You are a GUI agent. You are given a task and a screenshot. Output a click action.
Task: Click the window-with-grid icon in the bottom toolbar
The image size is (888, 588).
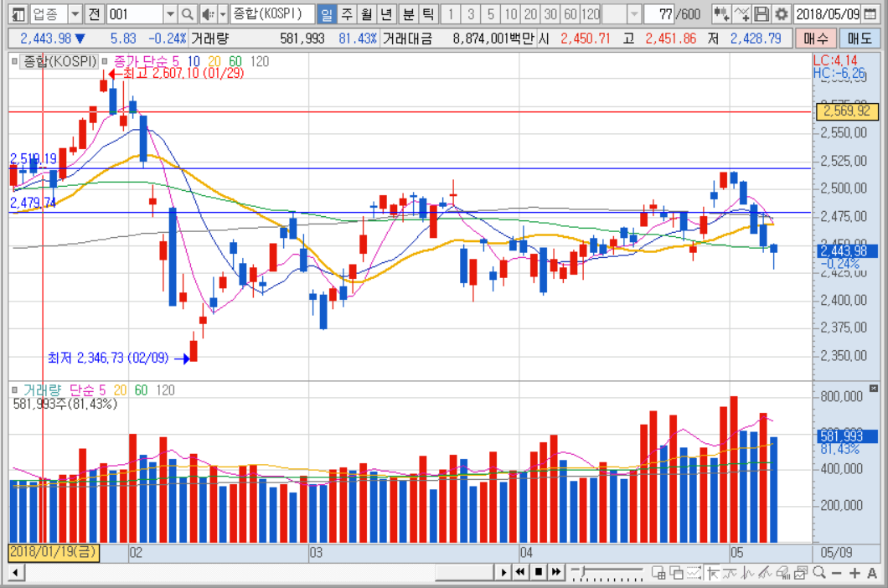point(658,573)
